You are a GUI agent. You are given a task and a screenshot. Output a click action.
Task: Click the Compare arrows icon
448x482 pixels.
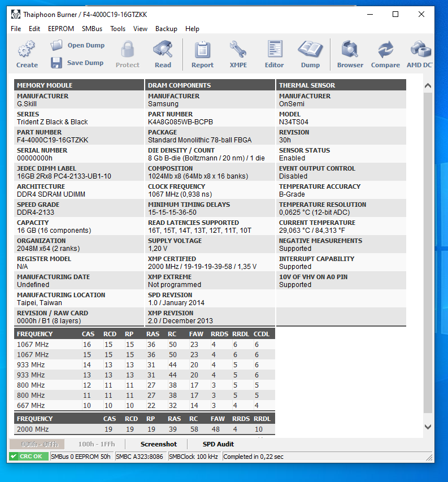[385, 49]
